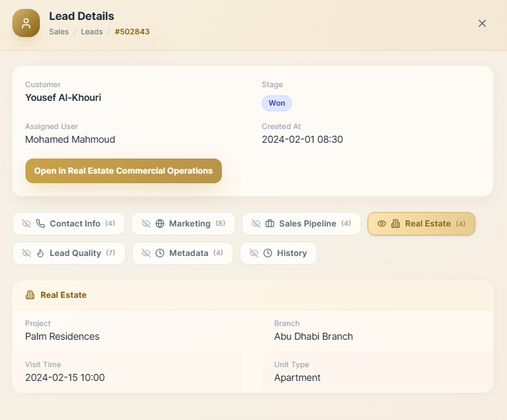507x420 pixels.
Task: Click the Won stage badge
Action: point(277,103)
